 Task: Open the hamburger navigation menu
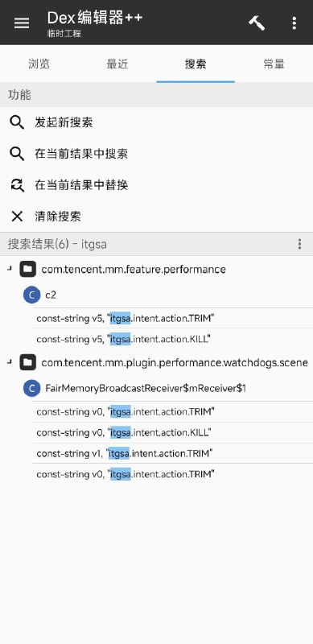[x=22, y=23]
